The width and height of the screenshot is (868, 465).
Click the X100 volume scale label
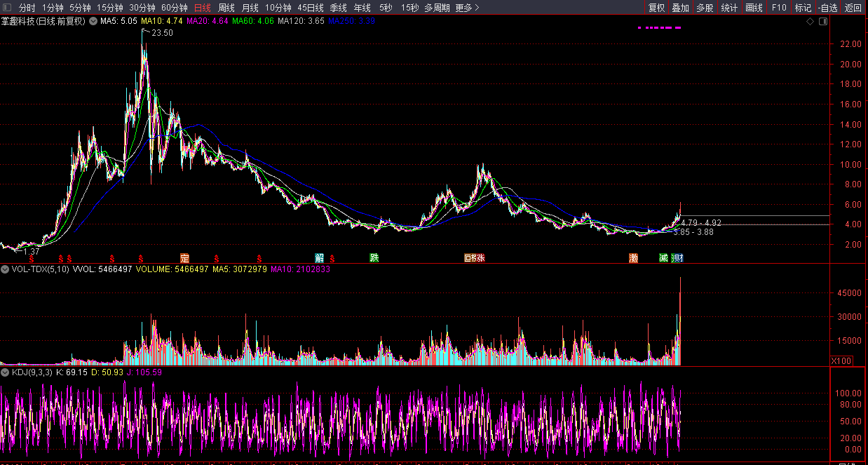pyautogui.click(x=840, y=360)
